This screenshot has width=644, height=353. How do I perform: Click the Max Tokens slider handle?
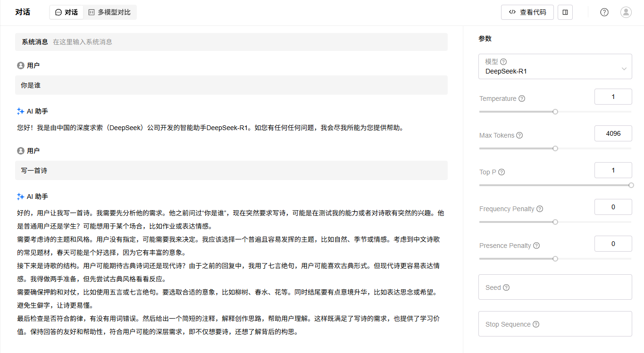(x=555, y=148)
